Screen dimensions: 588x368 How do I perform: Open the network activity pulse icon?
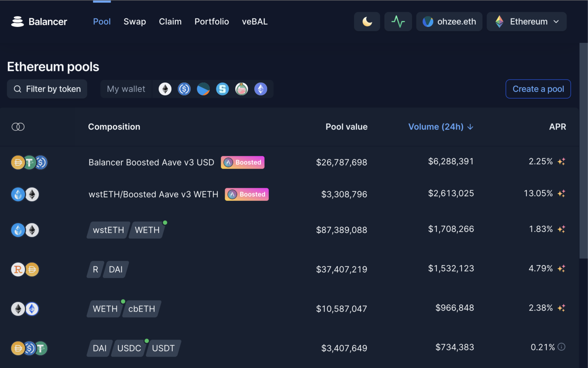398,21
